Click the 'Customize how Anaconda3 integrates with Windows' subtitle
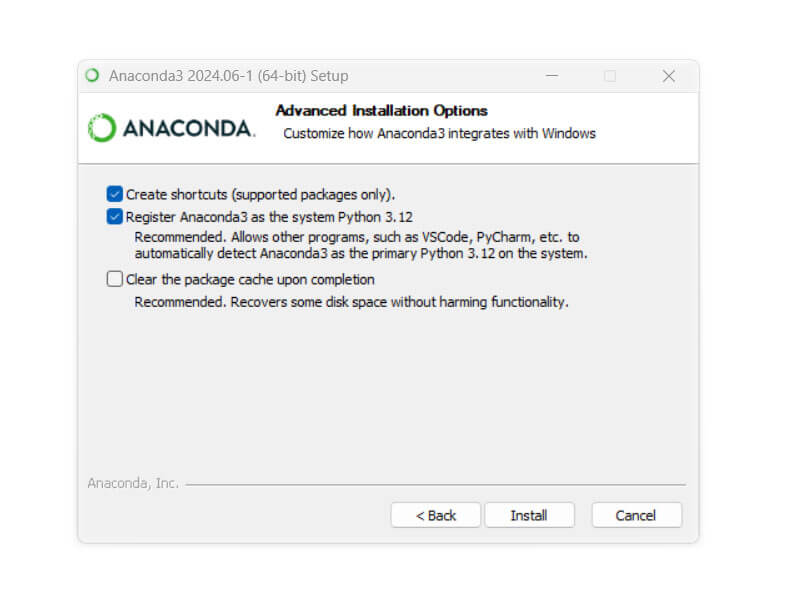The image size is (800, 600). pos(439,133)
